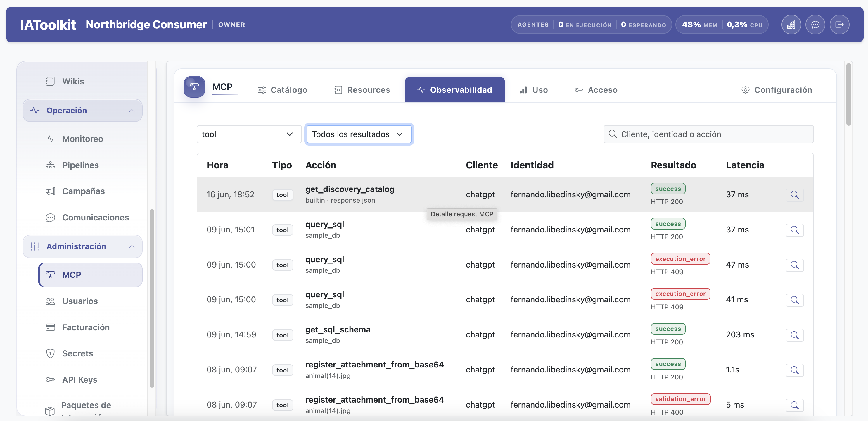Open Usuarios in sidebar
Screen dimensions: 868x421
pyautogui.click(x=80, y=301)
